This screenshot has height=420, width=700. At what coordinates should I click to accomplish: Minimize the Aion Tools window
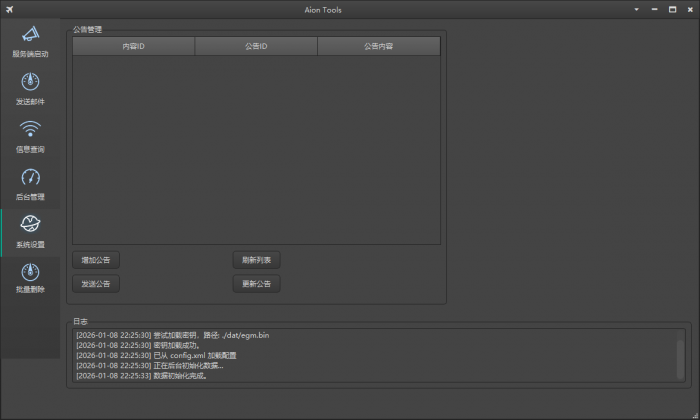pyautogui.click(x=654, y=9)
